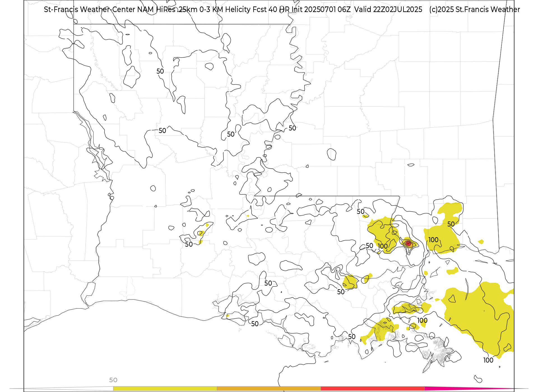
Task: Click the yellow segment of the color bar
Action: tap(165, 389)
